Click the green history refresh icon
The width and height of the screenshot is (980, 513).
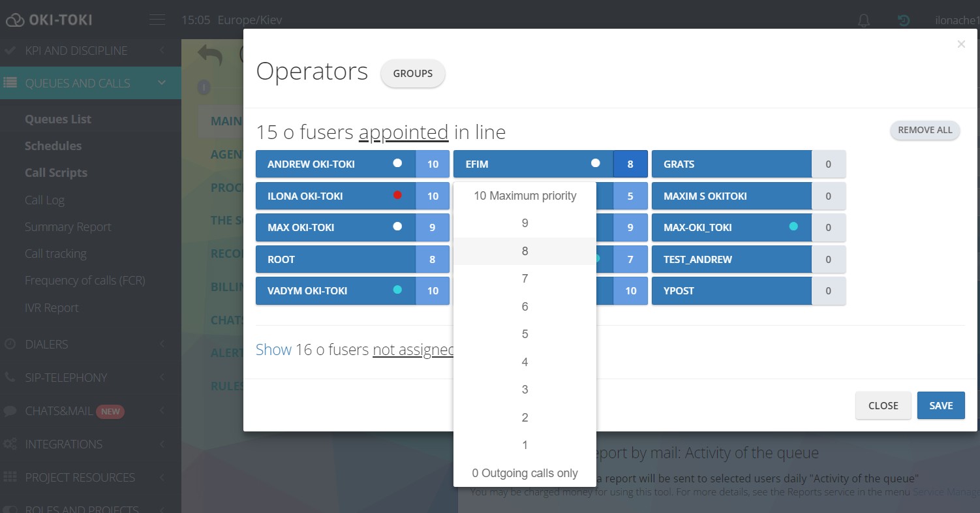coord(904,21)
